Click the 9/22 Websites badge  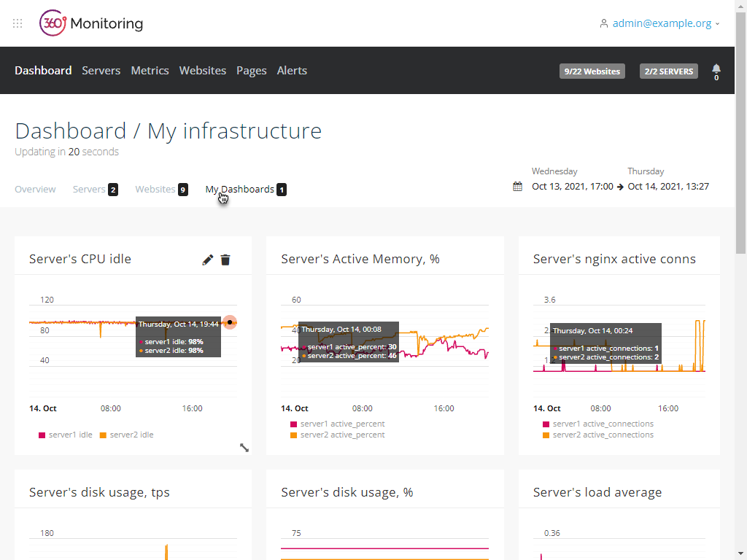click(592, 71)
